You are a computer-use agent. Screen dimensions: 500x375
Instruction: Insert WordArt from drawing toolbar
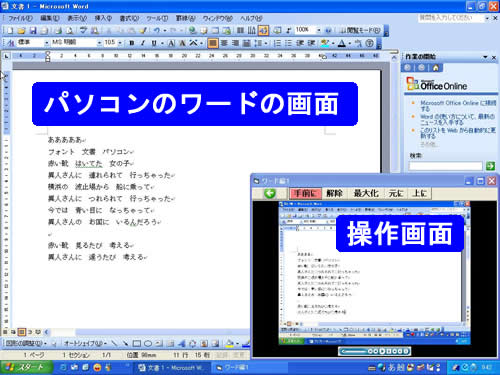[x=182, y=343]
